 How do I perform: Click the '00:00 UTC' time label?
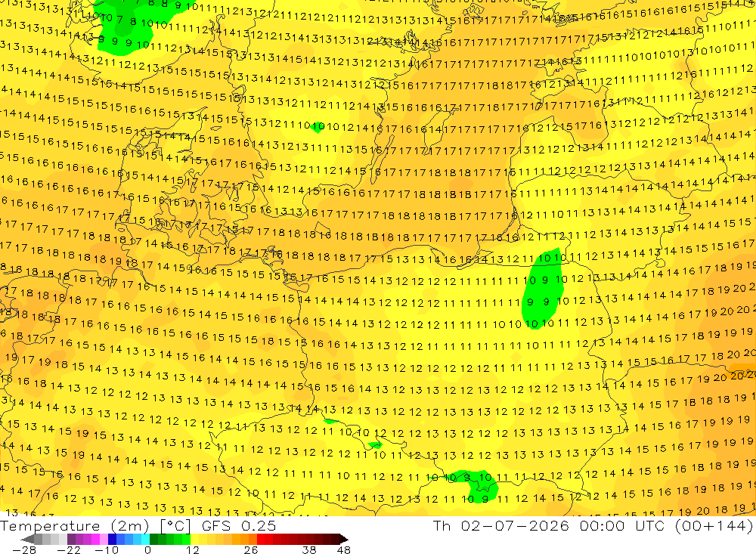pyautogui.click(x=622, y=525)
